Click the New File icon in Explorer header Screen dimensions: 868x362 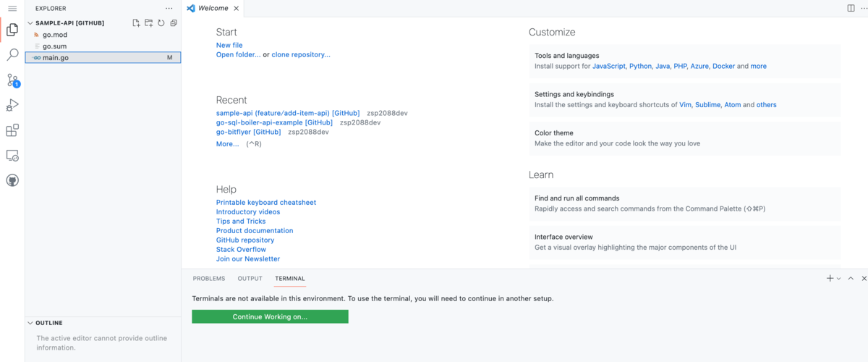(x=136, y=23)
